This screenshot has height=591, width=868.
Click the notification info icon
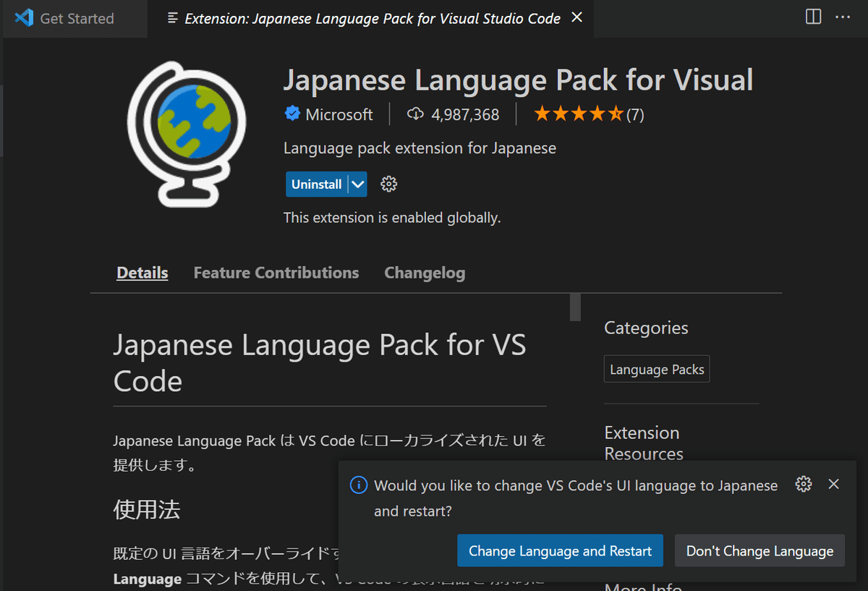(x=358, y=485)
